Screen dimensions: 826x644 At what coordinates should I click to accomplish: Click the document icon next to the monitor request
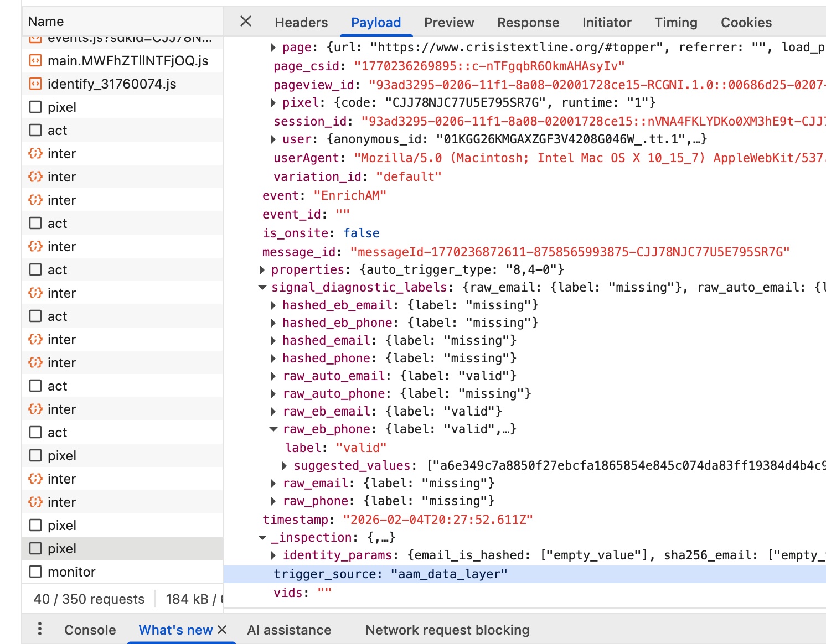35,572
